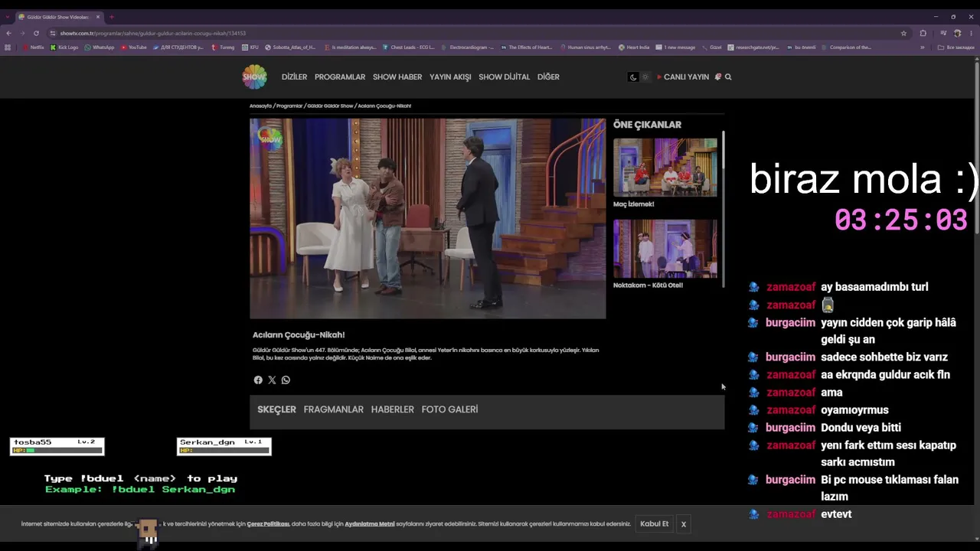Open the site search magnifier
Screen dimensions: 980x551
(728, 77)
